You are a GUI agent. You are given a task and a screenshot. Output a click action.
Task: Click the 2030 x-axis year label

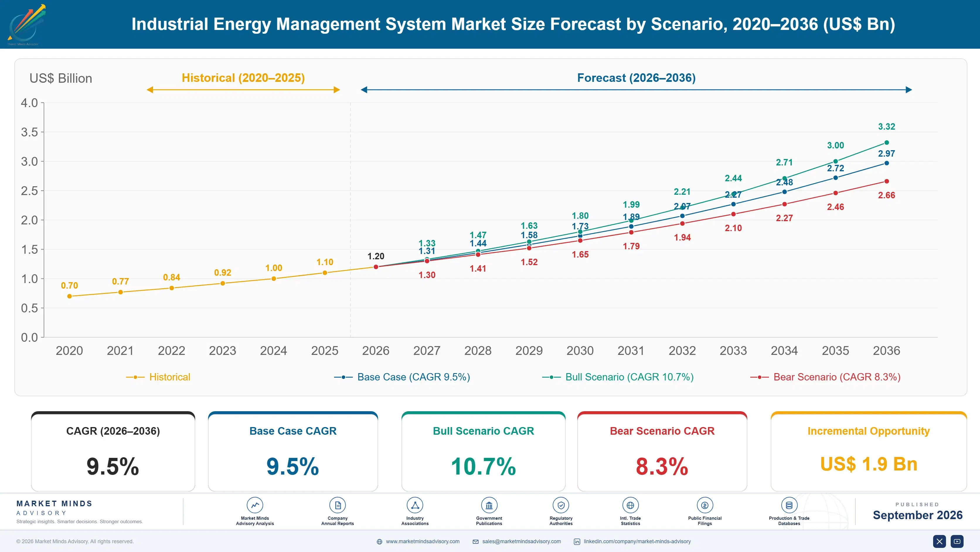(x=580, y=350)
